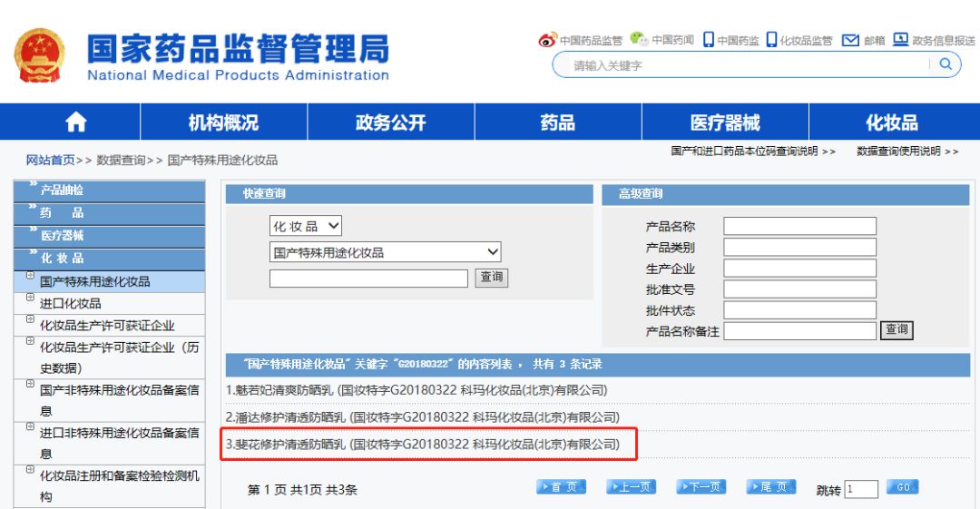Screen dimensions: 980x509
Task: Click the quick search 查询 button
Action: click(x=492, y=277)
